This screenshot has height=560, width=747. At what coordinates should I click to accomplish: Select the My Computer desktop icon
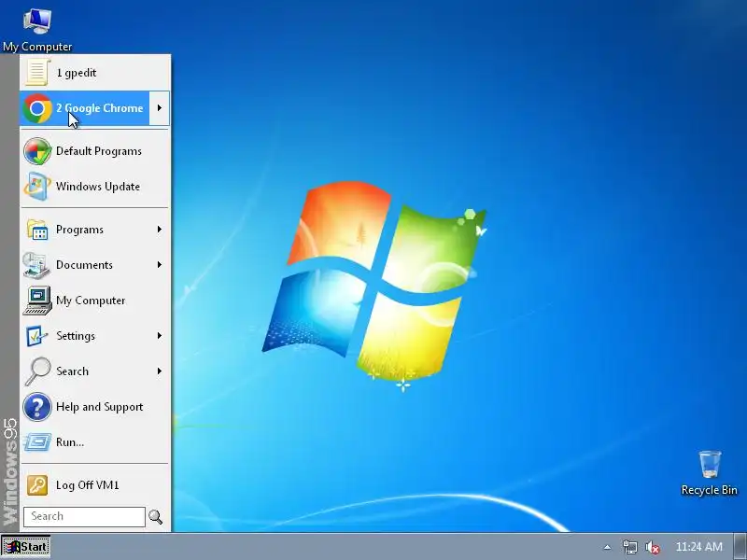point(37,30)
